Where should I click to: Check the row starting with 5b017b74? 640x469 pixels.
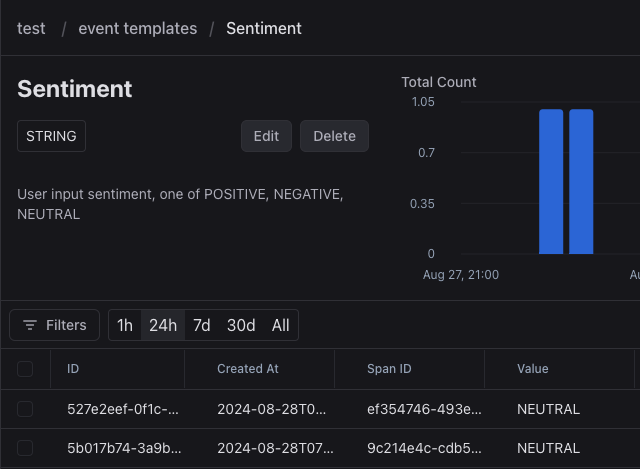pyautogui.click(x=25, y=448)
